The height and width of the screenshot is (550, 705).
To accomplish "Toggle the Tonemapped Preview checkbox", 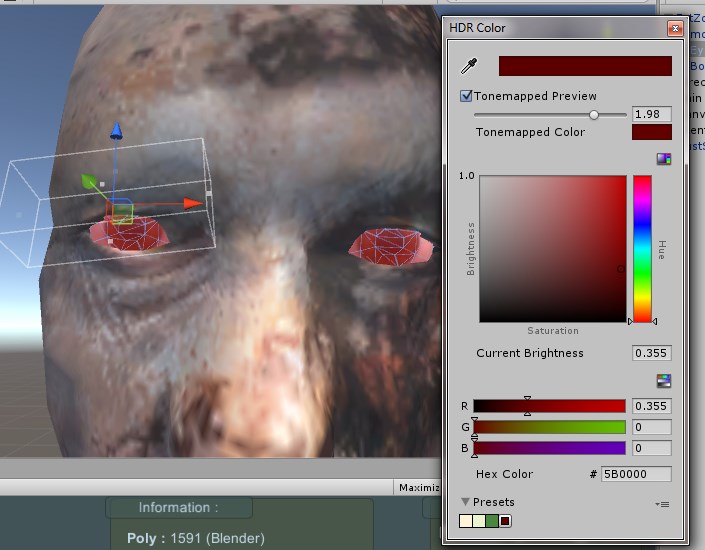I will click(466, 96).
